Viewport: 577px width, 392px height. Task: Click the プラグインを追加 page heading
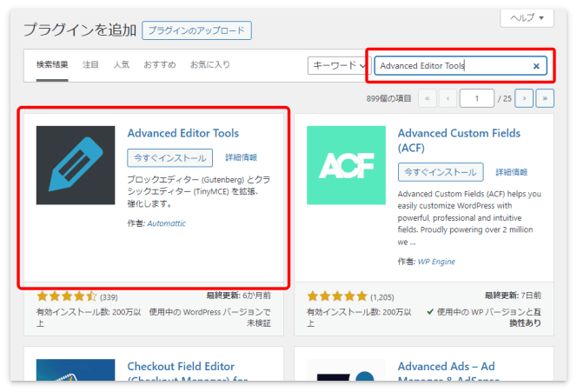tap(80, 30)
